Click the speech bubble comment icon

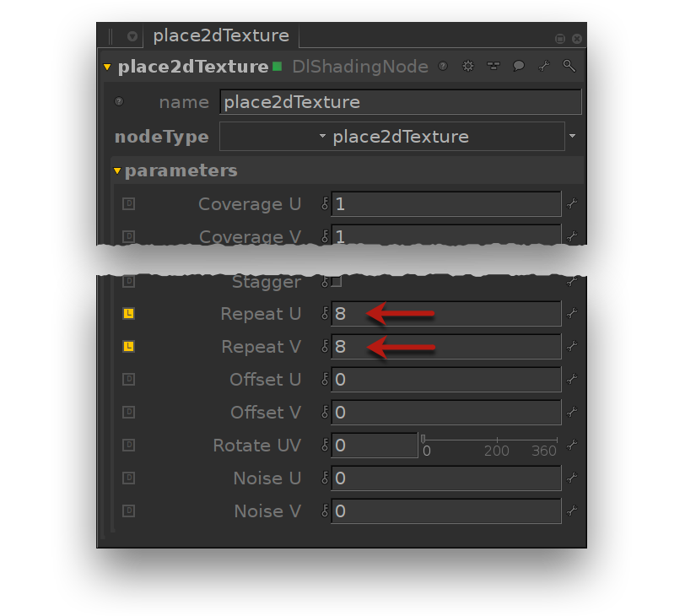click(519, 67)
